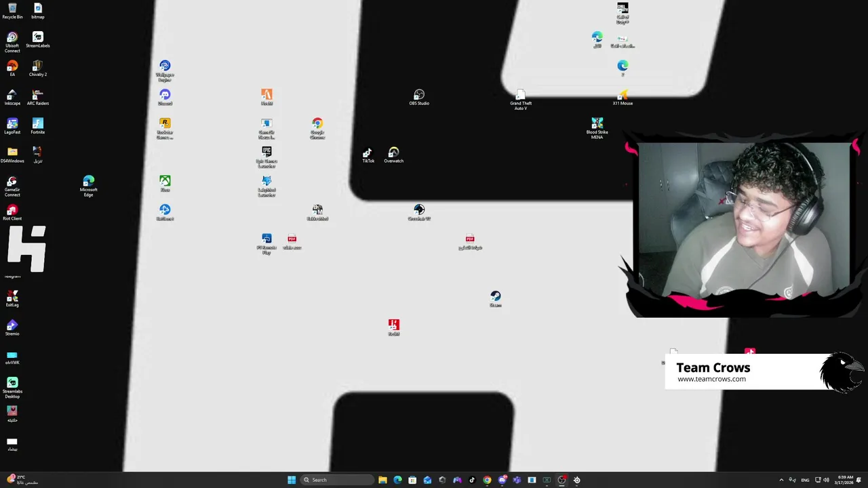Open the GameSir Connect shortcut

(x=12, y=186)
